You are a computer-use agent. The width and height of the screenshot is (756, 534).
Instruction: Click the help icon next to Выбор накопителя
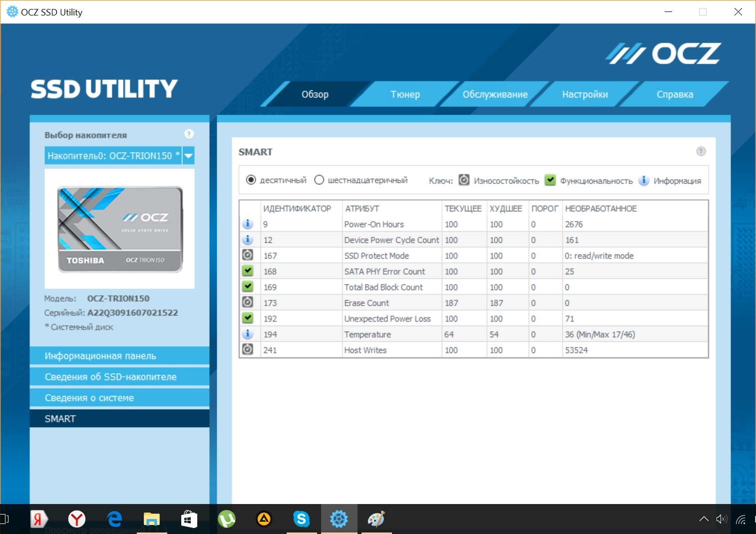[189, 134]
